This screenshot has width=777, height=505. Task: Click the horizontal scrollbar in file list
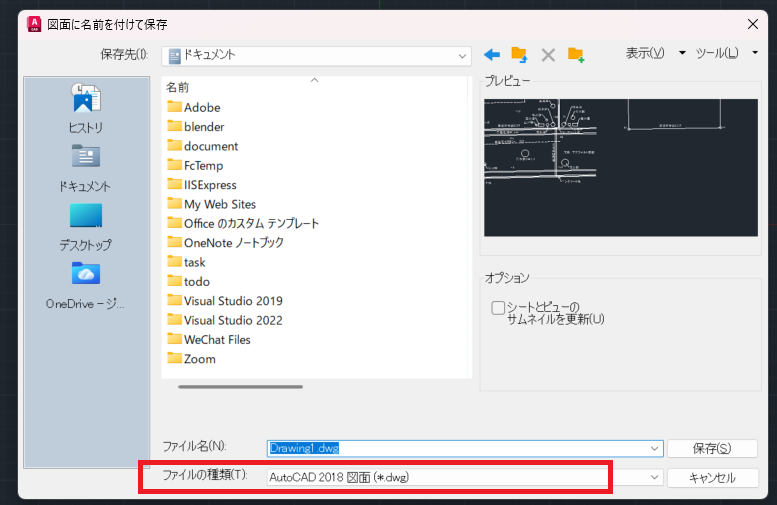[x=240, y=386]
